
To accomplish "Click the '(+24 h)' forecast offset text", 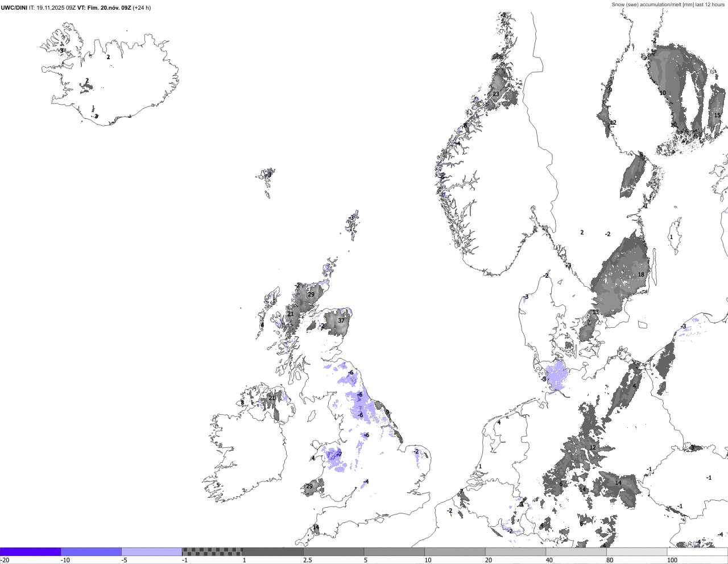I will coord(142,8).
